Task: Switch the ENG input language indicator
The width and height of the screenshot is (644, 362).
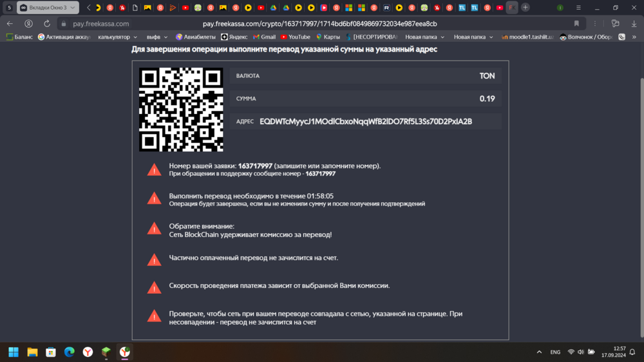Action: (555, 352)
